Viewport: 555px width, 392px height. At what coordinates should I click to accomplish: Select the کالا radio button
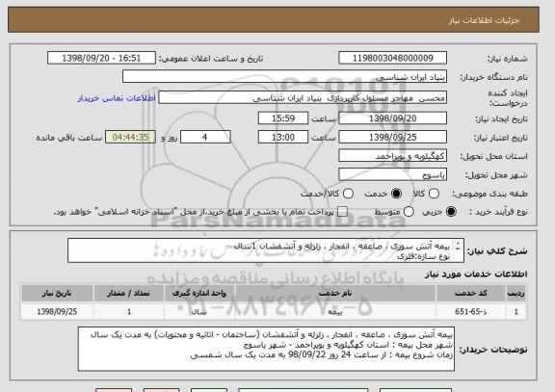pos(434,194)
